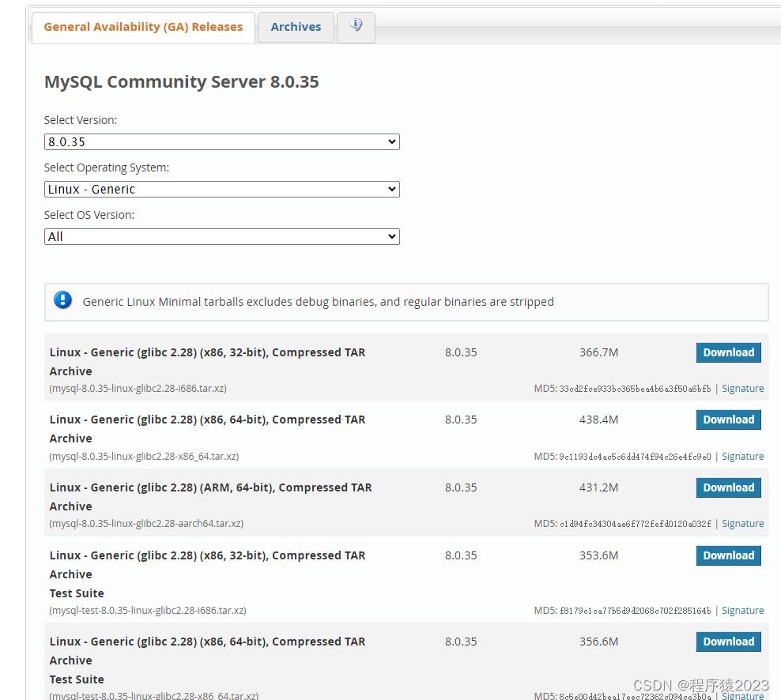The image size is (781, 700).
Task: Open the Select OS Version dropdown set to All
Action: (x=221, y=236)
